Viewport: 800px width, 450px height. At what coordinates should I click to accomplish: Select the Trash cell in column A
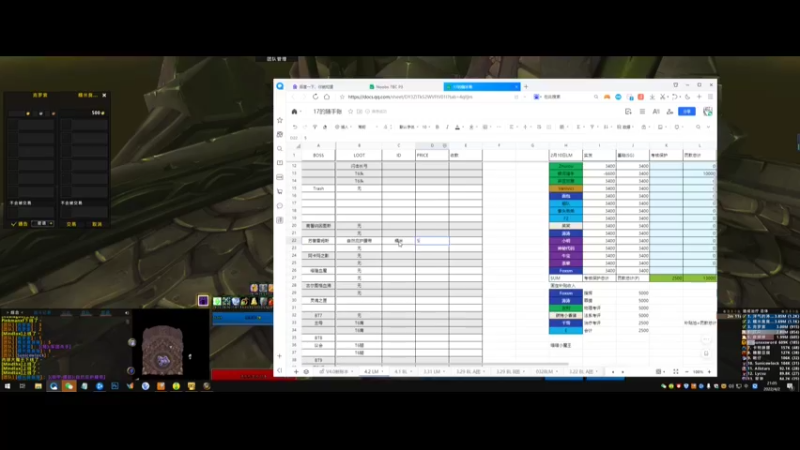(318, 188)
